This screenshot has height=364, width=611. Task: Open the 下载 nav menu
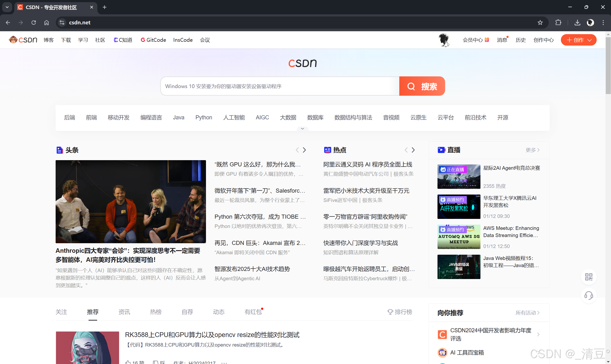pos(66,40)
